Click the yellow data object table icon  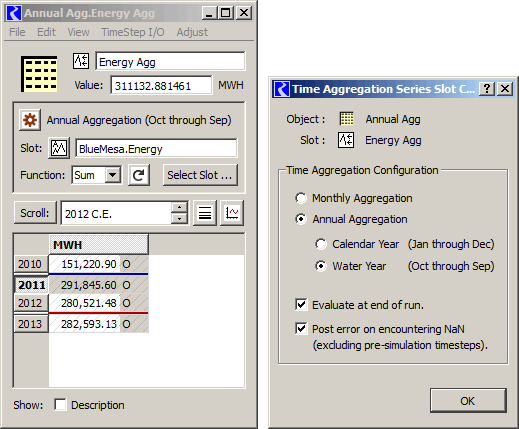[39, 74]
